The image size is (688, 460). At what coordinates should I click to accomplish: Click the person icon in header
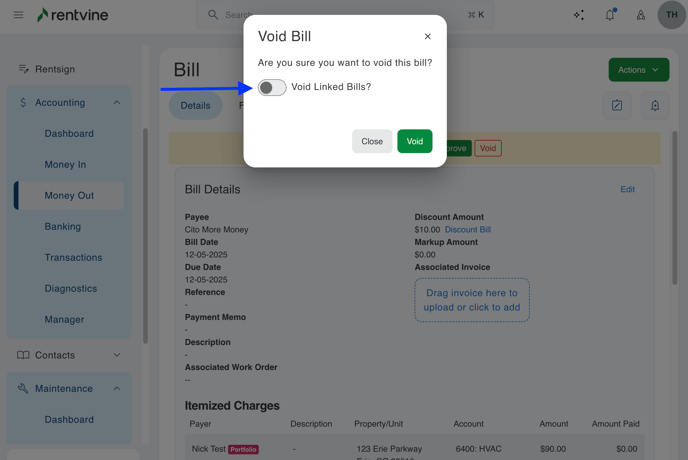point(641,15)
